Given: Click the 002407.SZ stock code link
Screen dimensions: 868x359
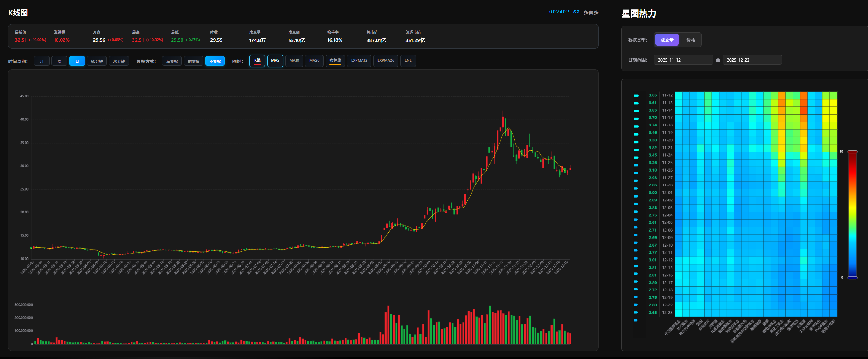Looking at the screenshot, I should pos(564,12).
